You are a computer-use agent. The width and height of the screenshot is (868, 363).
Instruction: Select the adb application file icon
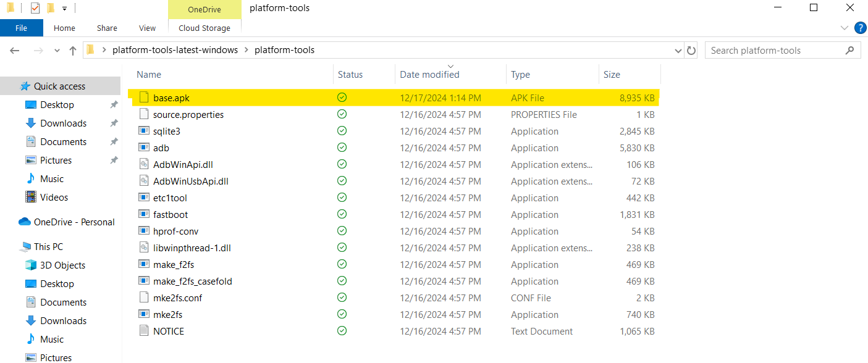(144, 148)
